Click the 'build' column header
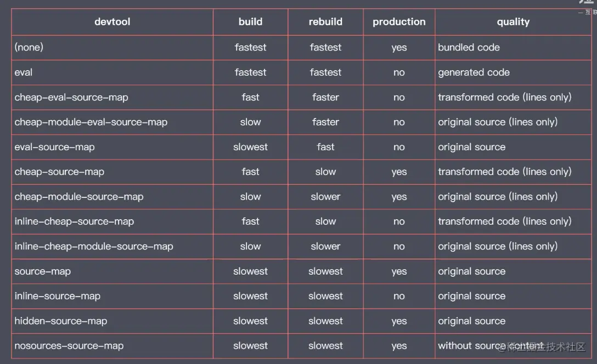 click(x=250, y=22)
